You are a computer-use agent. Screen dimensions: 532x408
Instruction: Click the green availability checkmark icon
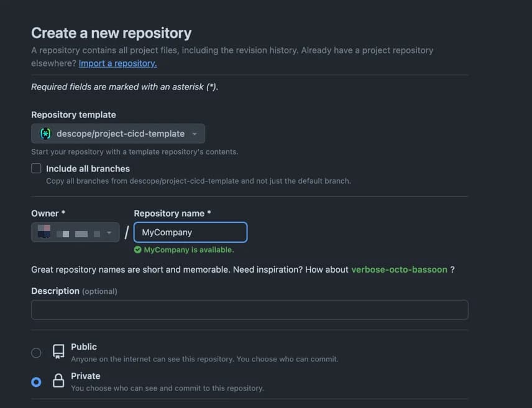[138, 250]
